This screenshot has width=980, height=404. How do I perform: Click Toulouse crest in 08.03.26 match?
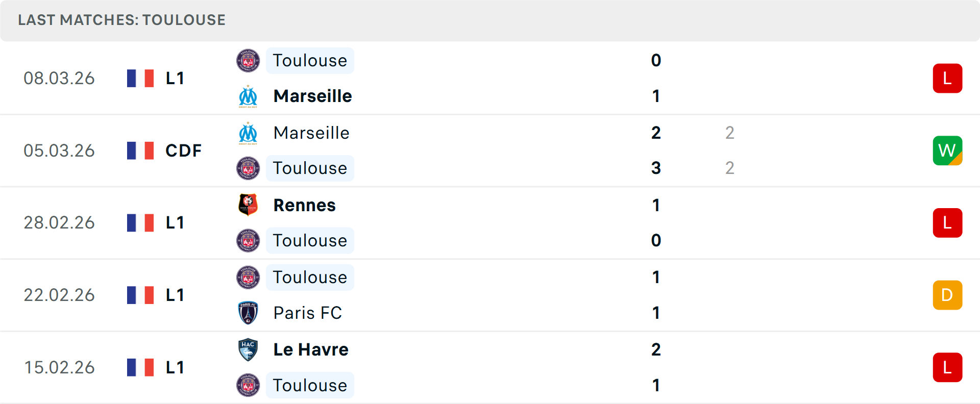[248, 61]
